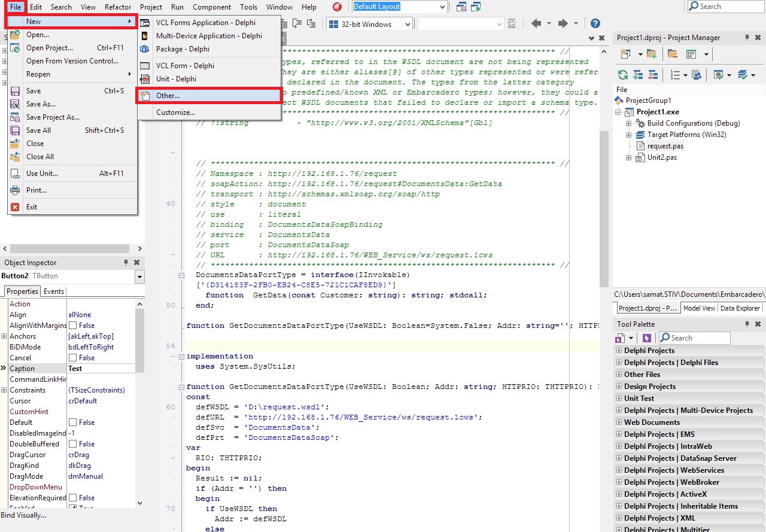Toggle the Cancel property checkbox
This screenshot has width=766, height=532.
pyautogui.click(x=73, y=358)
